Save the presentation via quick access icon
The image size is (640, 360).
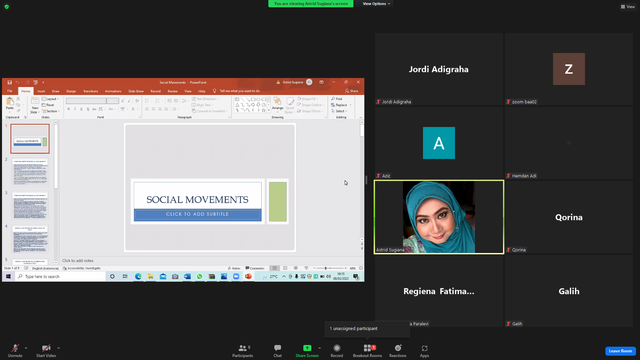coord(9,82)
